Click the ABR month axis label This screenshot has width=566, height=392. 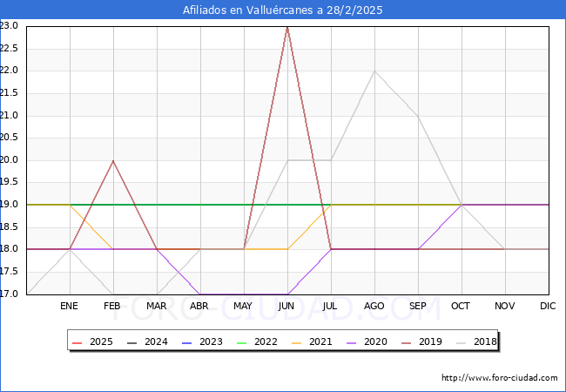[199, 306]
